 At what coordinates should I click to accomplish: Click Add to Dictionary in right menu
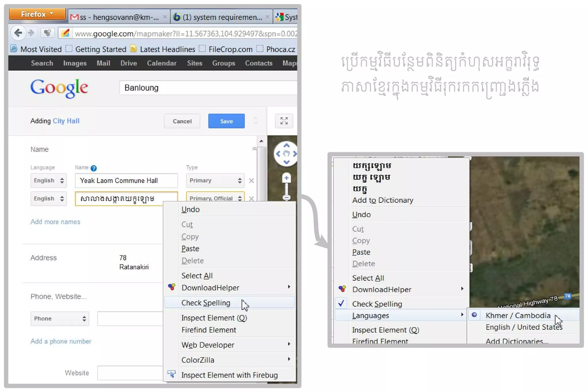pos(401,200)
